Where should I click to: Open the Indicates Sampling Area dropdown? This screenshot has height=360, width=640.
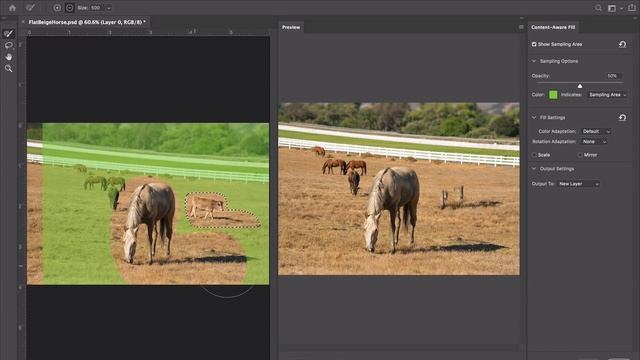point(607,95)
